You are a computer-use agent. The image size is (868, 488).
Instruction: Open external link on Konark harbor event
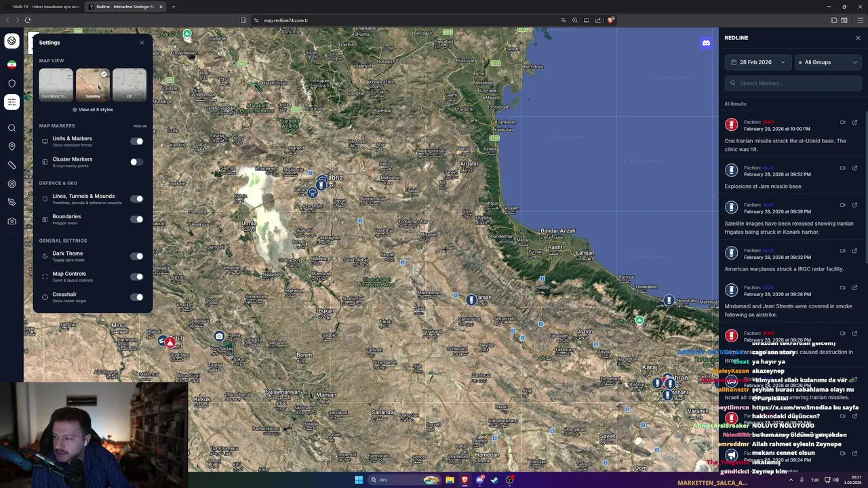tap(854, 205)
